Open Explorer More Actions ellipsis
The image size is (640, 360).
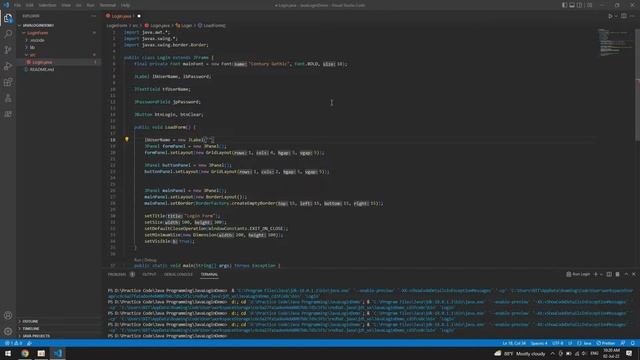point(93,16)
